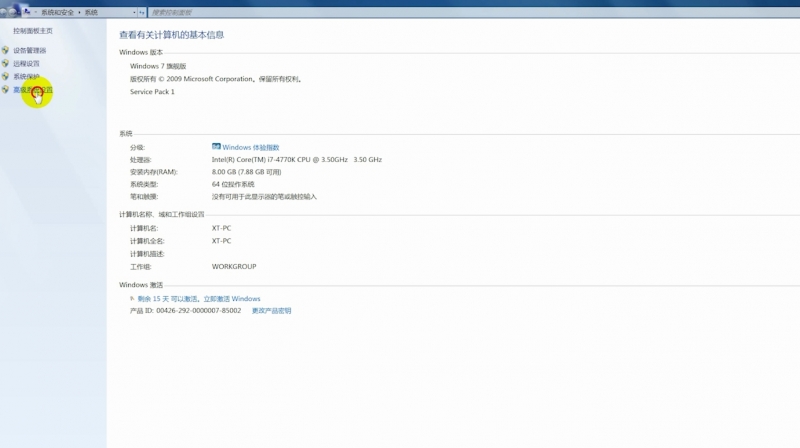Click the icon before Windows 体验指数
800x448 pixels.
tap(216, 146)
